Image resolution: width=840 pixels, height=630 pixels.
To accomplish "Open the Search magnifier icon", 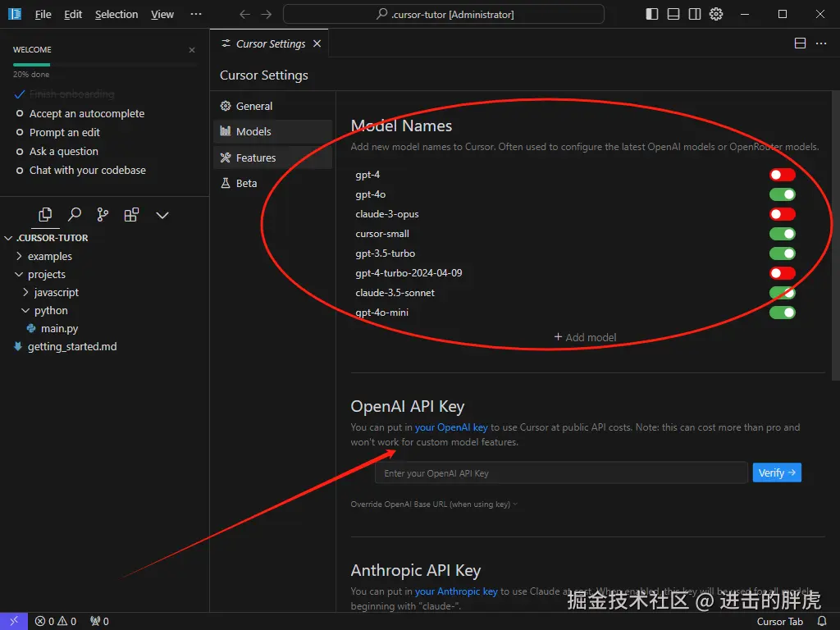I will pos(75,216).
